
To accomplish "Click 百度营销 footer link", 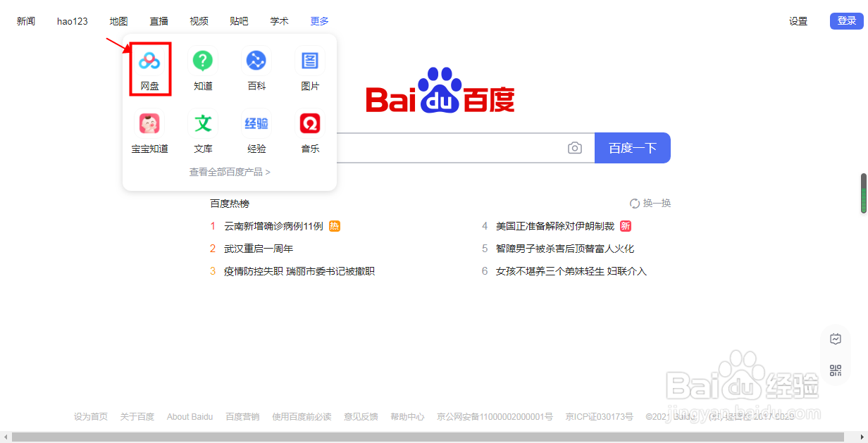I will tap(242, 417).
